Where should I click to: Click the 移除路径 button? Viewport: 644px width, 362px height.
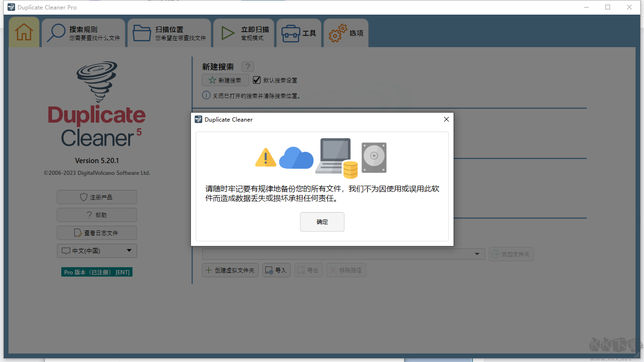[346, 270]
